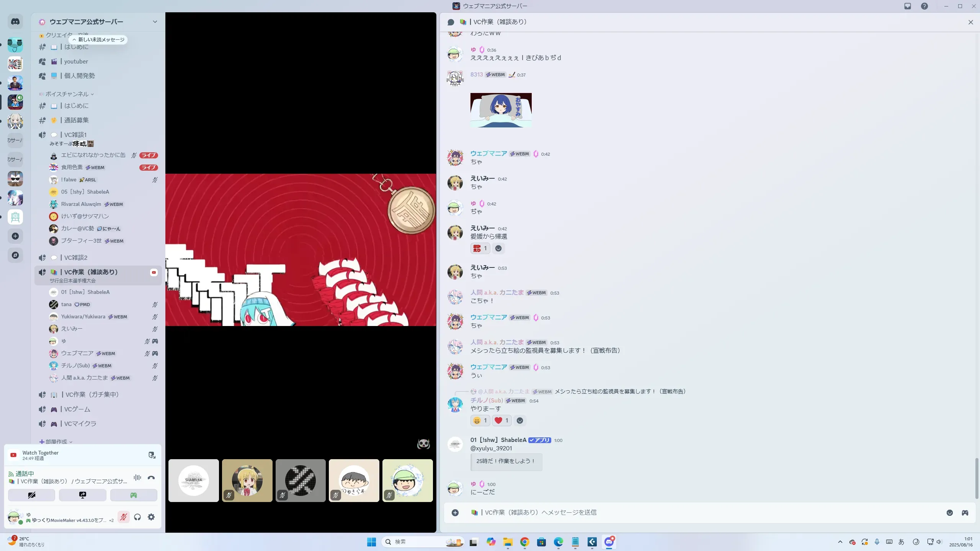
Task: Click the inbox icon in title bar
Action: (x=907, y=6)
